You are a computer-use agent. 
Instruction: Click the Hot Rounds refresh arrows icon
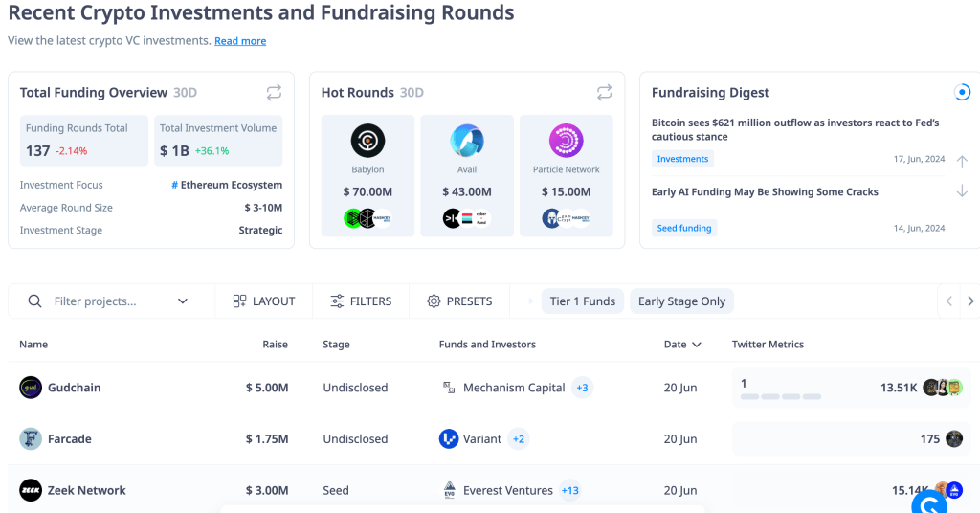pos(604,93)
